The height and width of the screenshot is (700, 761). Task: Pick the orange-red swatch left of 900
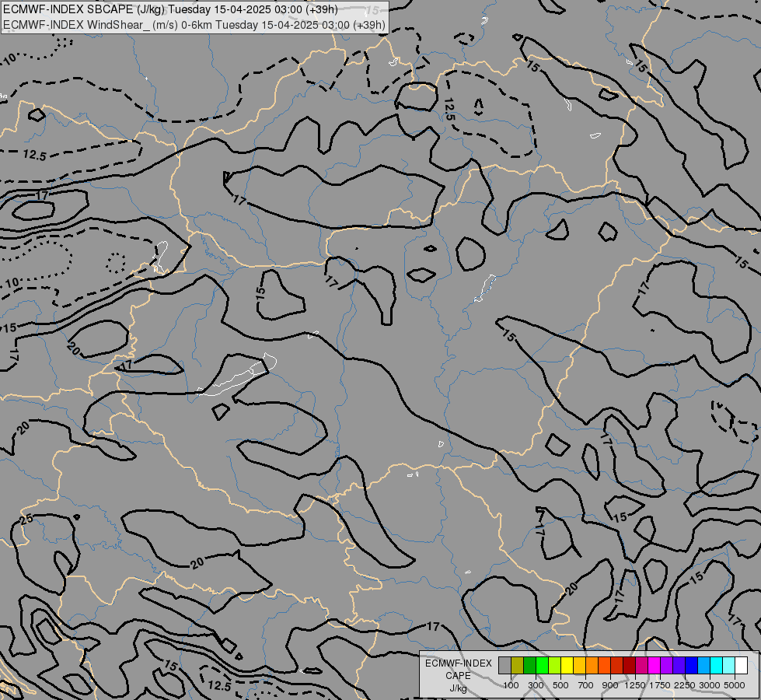[605, 666]
